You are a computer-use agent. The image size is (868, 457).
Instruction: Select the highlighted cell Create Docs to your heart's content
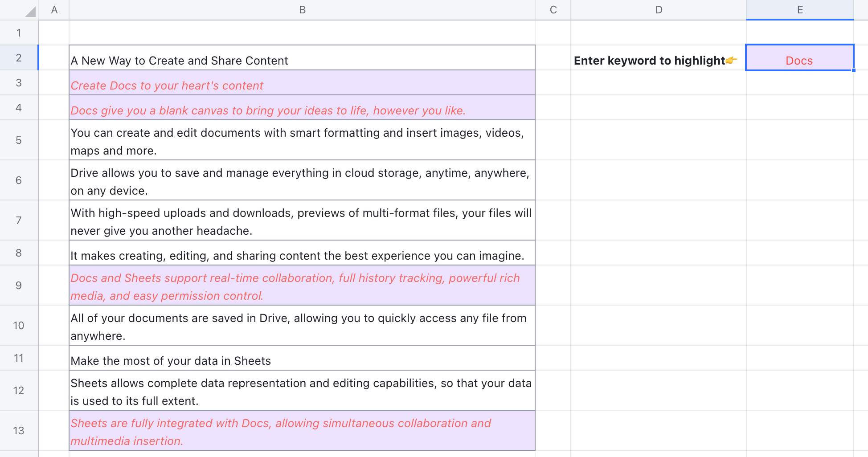click(302, 85)
